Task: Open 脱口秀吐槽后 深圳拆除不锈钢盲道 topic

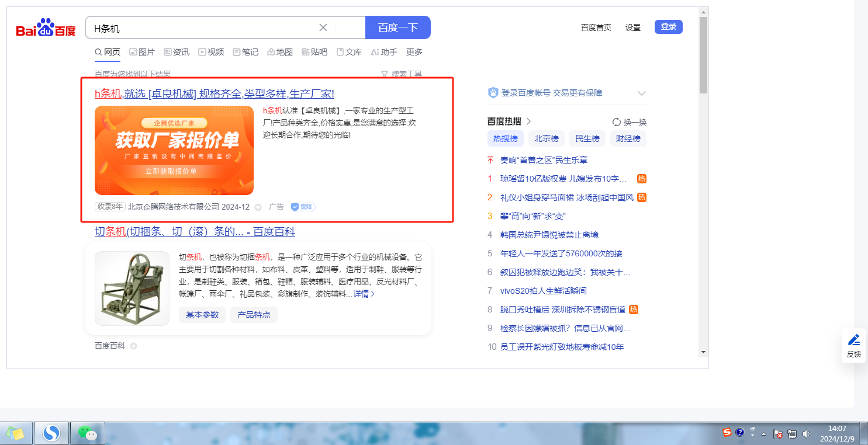Action: click(563, 310)
